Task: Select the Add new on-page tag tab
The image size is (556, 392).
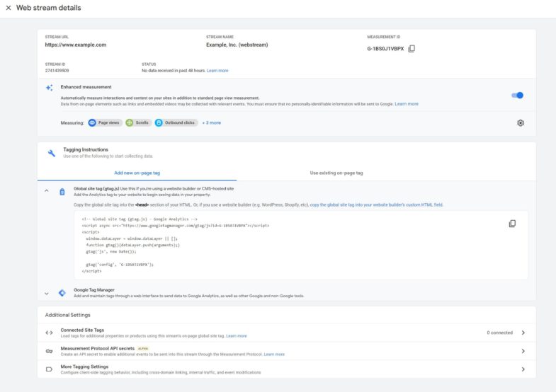Action: (137, 173)
